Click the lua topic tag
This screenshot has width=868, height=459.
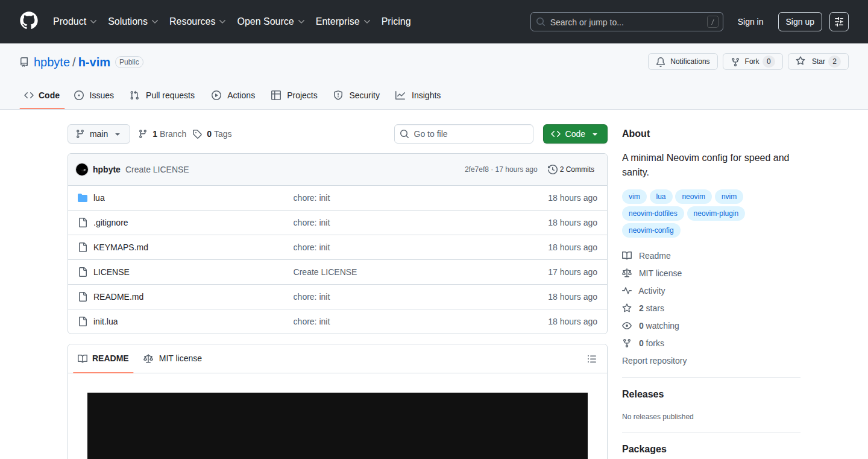pyautogui.click(x=661, y=197)
